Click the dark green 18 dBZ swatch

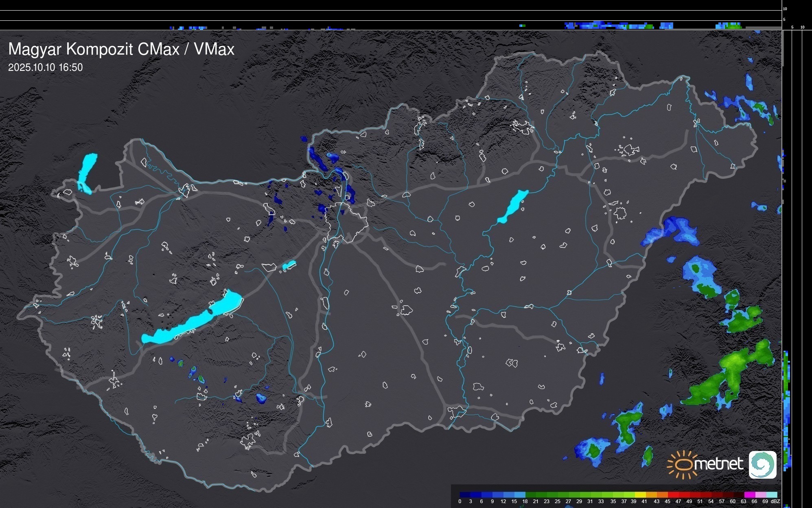531,495
